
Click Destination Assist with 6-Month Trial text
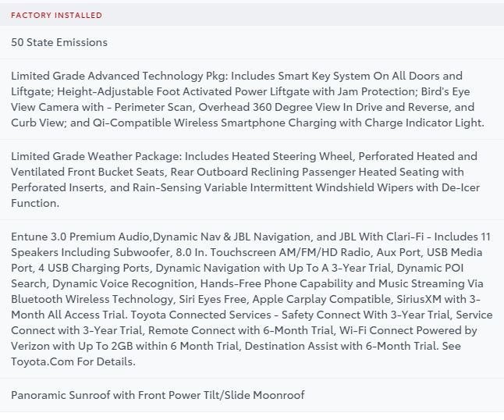[x=341, y=346]
